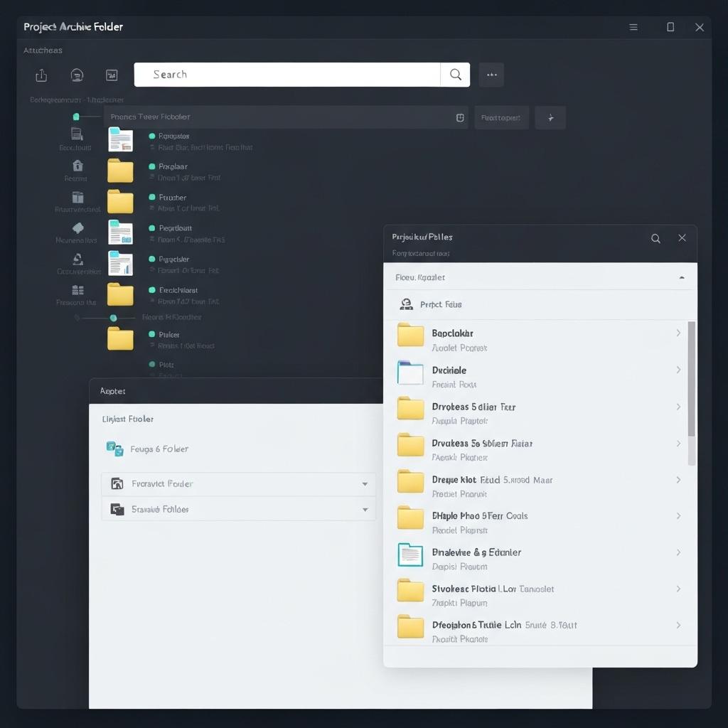728x728 pixels.
Task: Click the small square icon in the dark path bar
Action: point(460,117)
